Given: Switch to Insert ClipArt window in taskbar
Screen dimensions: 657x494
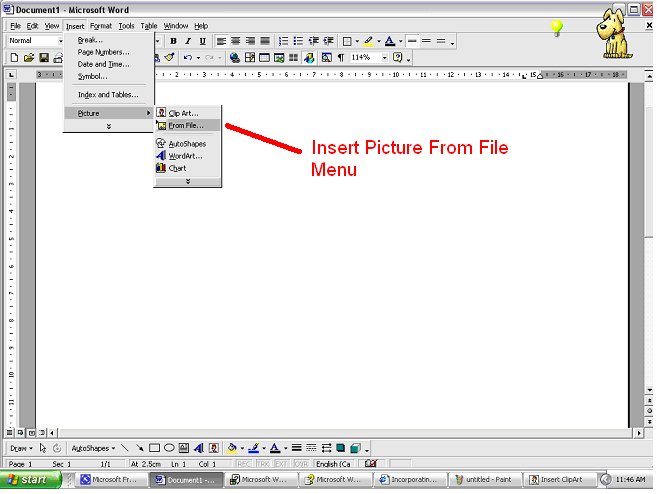Looking at the screenshot, I should 560,480.
